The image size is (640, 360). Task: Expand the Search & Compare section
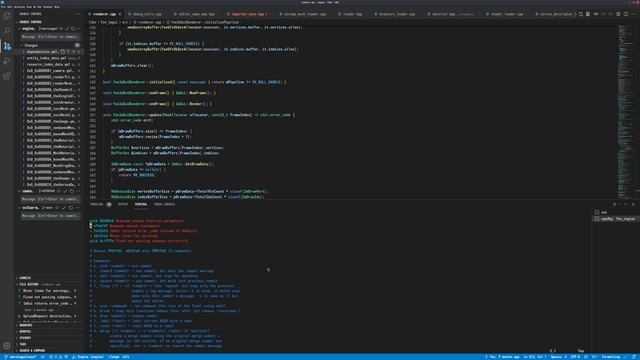pyautogui.click(x=32, y=351)
